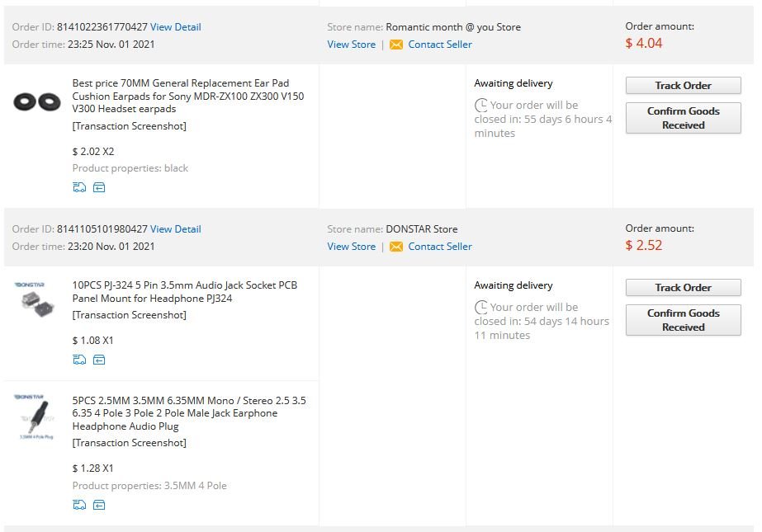Click the truck icon under the ear pad item
Viewport: 762px width, 532px height.
coord(79,187)
